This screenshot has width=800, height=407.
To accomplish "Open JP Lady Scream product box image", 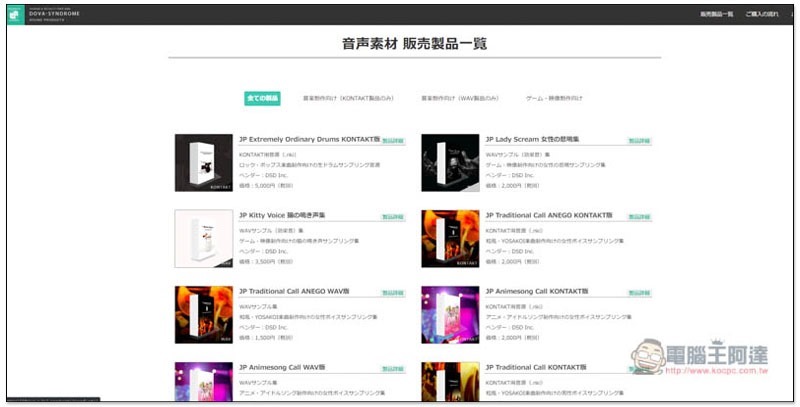I will click(450, 163).
